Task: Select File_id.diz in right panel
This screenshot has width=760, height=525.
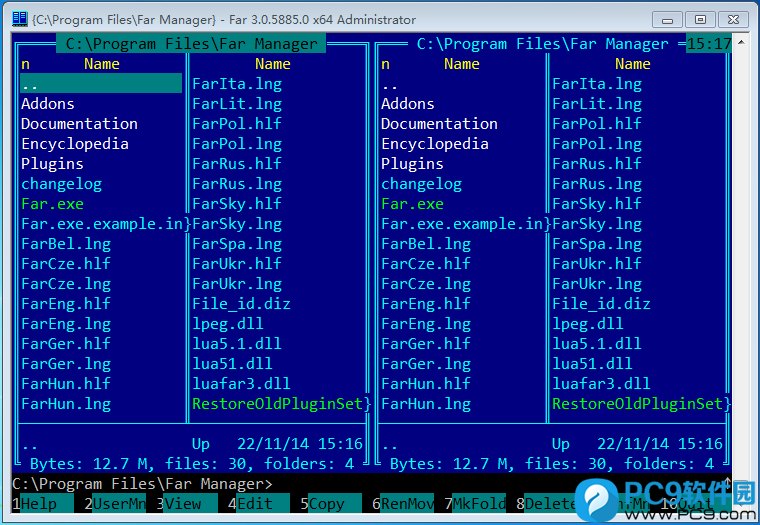Action: pyautogui.click(x=602, y=303)
